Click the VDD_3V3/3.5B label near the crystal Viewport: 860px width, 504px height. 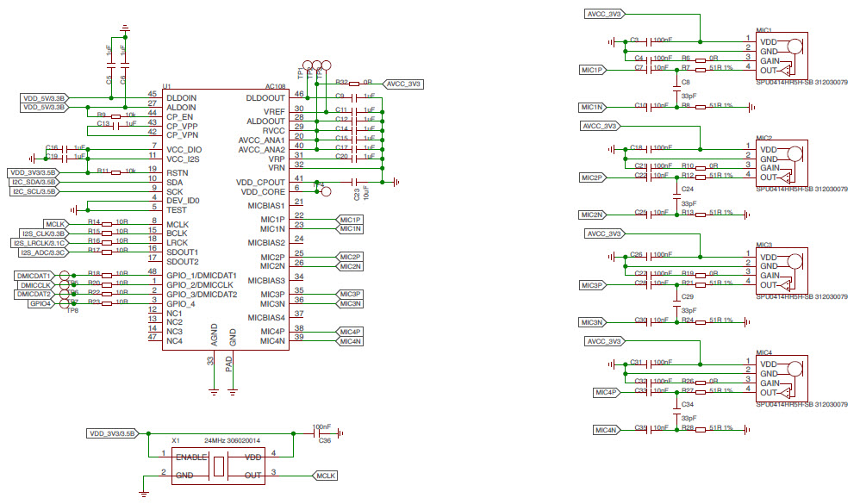pos(110,432)
